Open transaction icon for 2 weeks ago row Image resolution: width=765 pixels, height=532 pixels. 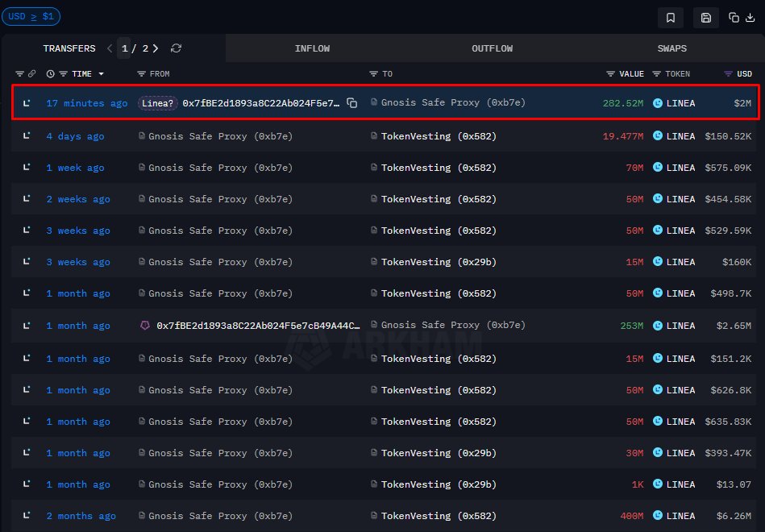coord(27,198)
